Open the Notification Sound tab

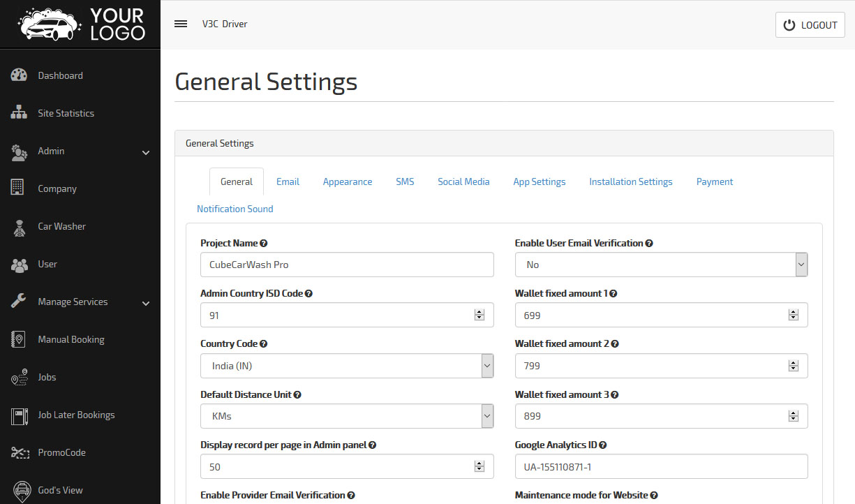(x=235, y=209)
